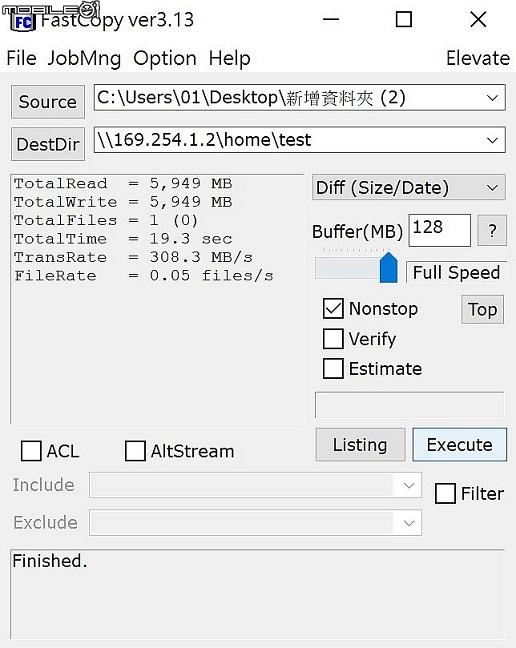Click the Buffer(MB) input field
This screenshot has width=516, height=648.
click(440, 230)
